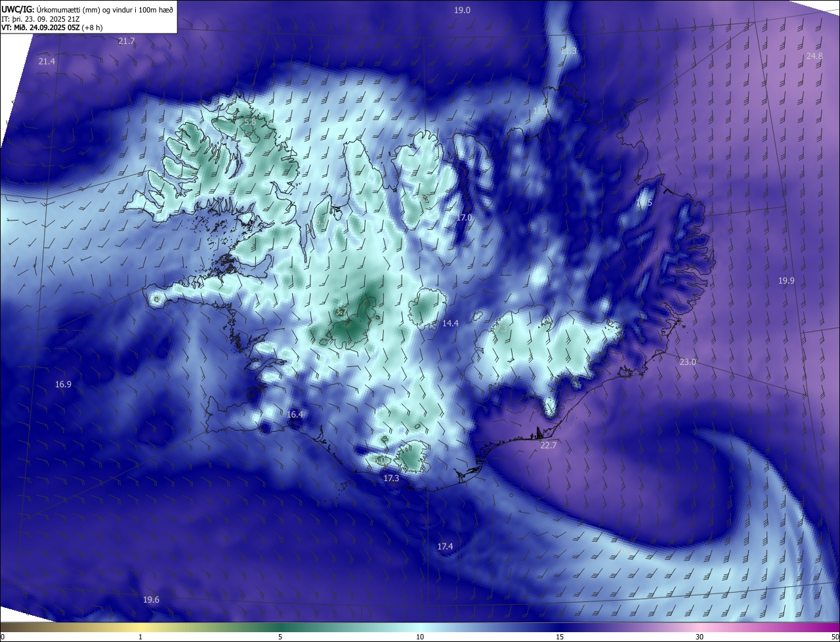The image size is (840, 642).
Task: Click the 17.4 value label
Action: pos(445,546)
